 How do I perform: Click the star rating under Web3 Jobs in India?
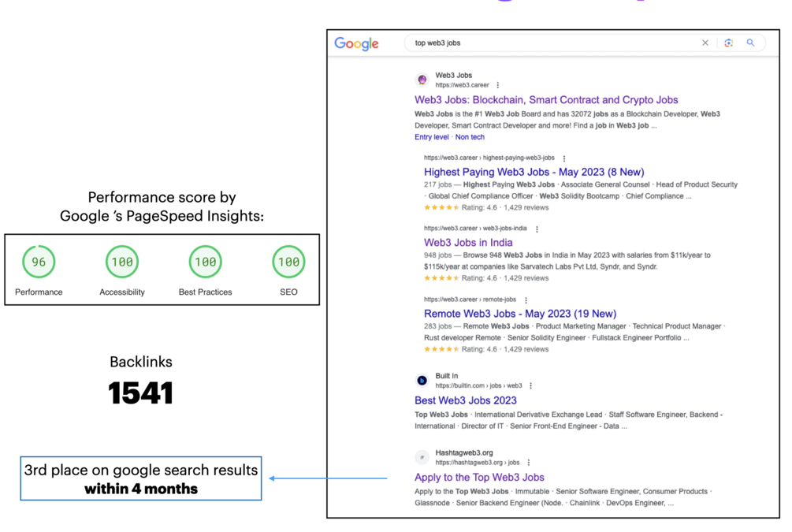coord(441,278)
